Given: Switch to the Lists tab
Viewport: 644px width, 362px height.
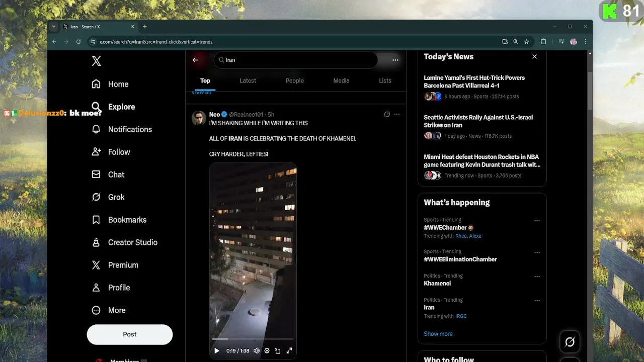Looking at the screenshot, I should tap(385, 80).
